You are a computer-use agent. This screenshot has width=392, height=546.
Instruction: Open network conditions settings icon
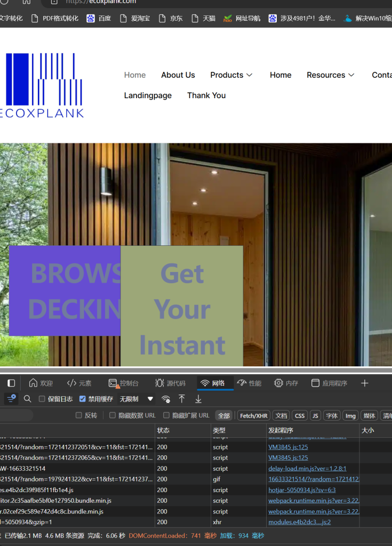(166, 399)
